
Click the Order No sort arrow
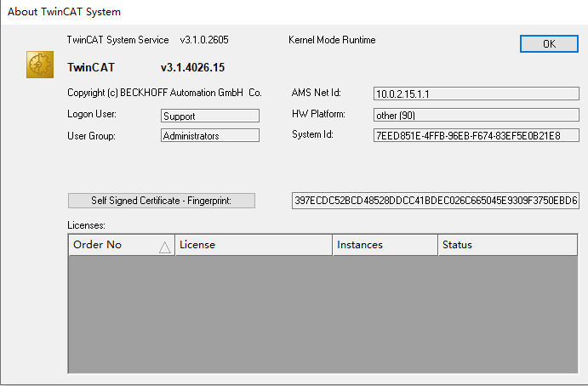tap(164, 247)
